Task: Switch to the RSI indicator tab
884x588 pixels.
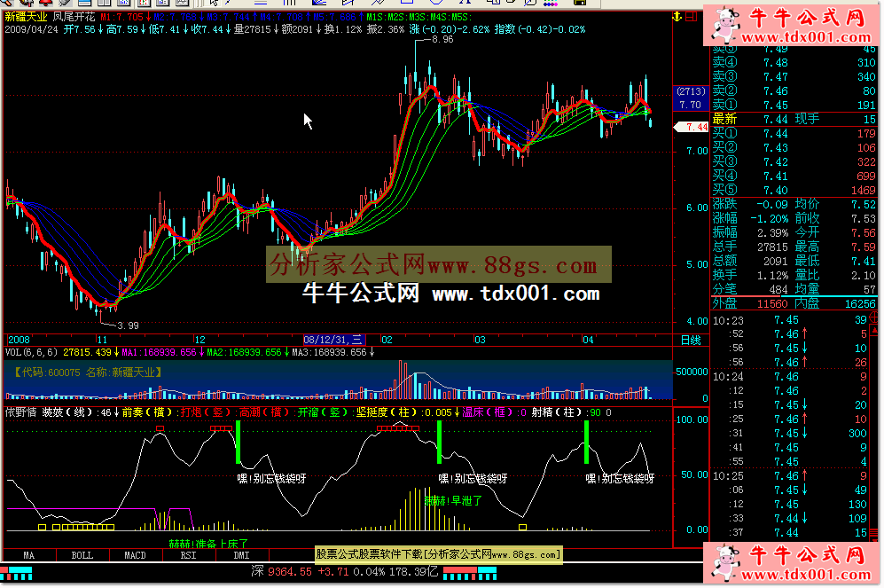Action: pyautogui.click(x=188, y=555)
